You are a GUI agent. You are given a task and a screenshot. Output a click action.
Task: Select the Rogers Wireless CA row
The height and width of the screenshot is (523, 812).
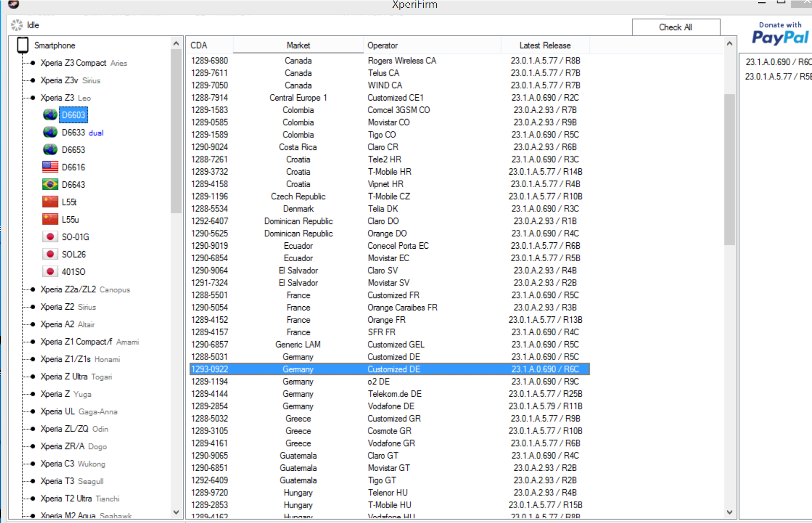click(x=389, y=60)
